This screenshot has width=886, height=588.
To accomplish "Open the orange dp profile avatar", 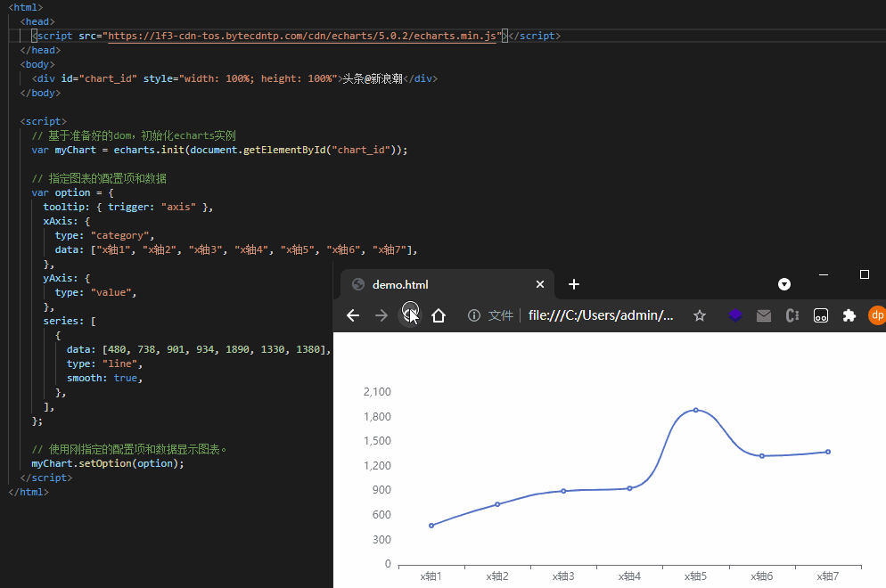I will 876,315.
